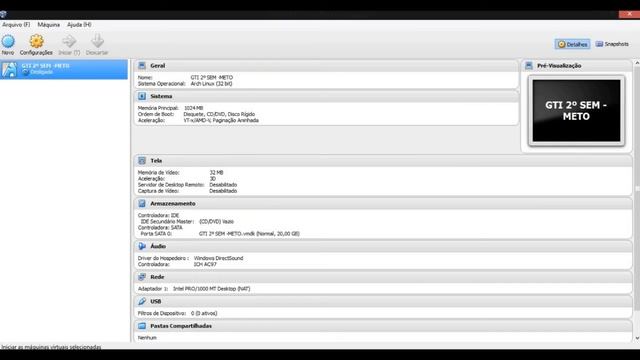Open the USB section header link
This screenshot has height=360, width=640.
pyautogui.click(x=156, y=301)
